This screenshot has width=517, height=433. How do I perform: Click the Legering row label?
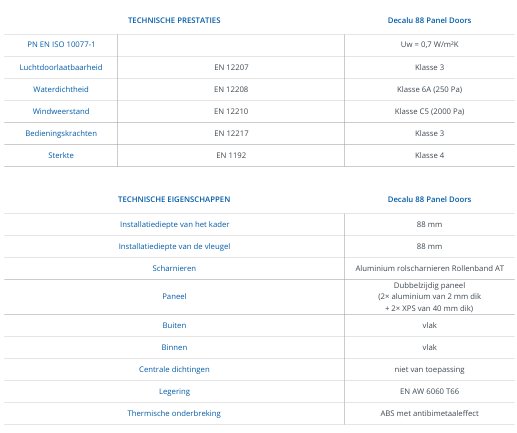pyautogui.click(x=174, y=391)
